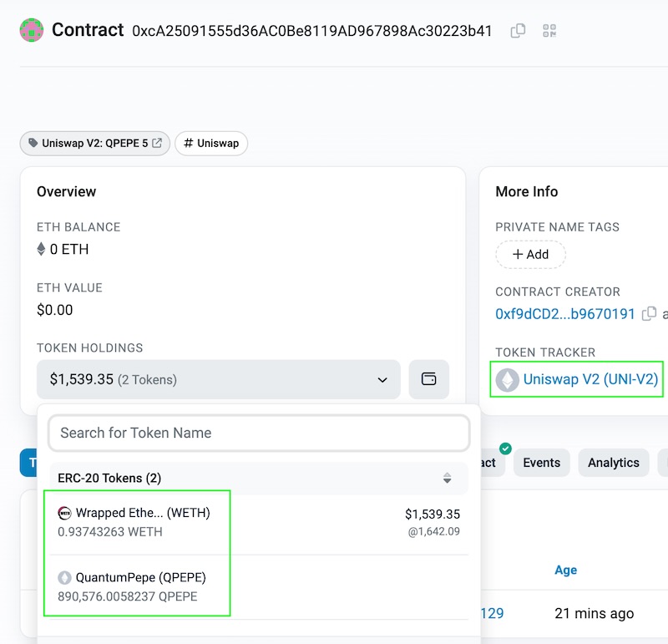Image resolution: width=668 pixels, height=644 pixels.
Task: Click the Uniswap V2 token tracker icon
Action: [x=507, y=380]
